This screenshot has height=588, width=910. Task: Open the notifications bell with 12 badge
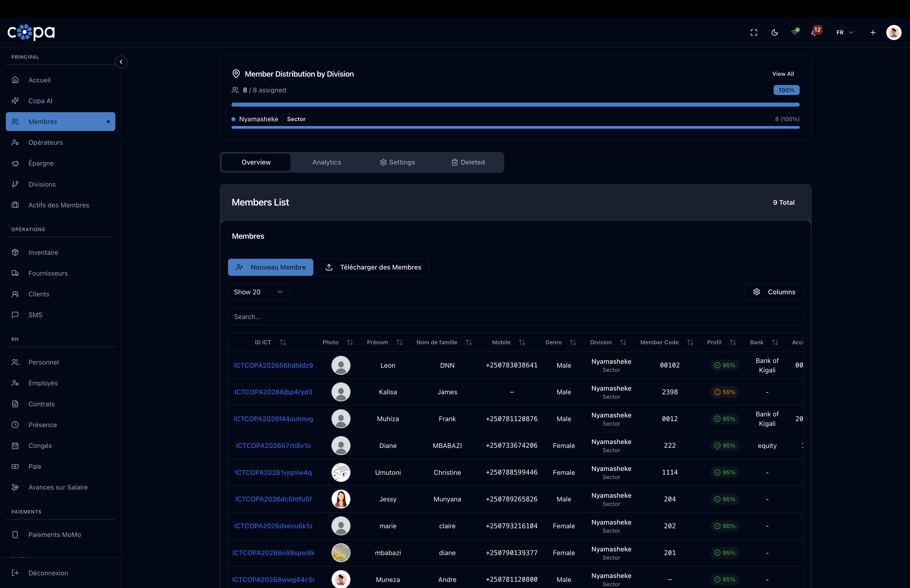(814, 32)
